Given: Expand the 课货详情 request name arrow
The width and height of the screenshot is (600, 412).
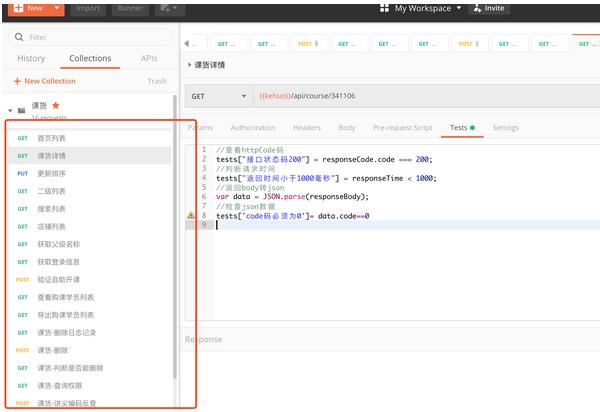Looking at the screenshot, I should point(190,65).
